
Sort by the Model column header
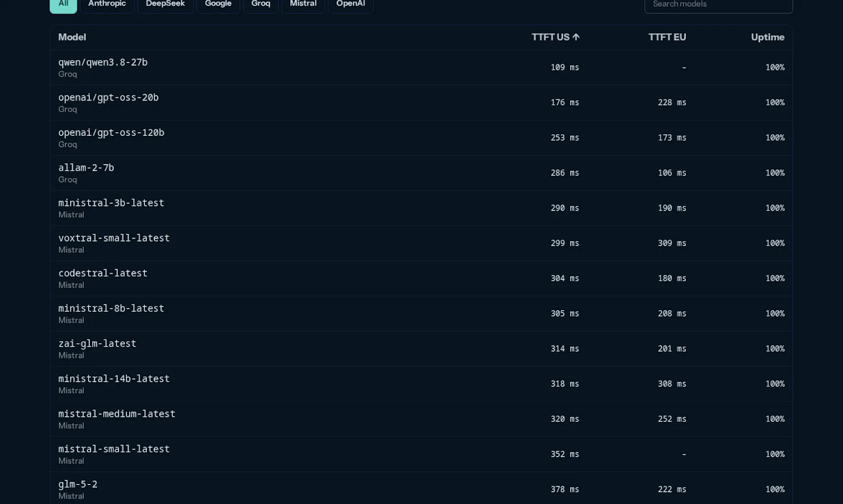[x=72, y=37]
